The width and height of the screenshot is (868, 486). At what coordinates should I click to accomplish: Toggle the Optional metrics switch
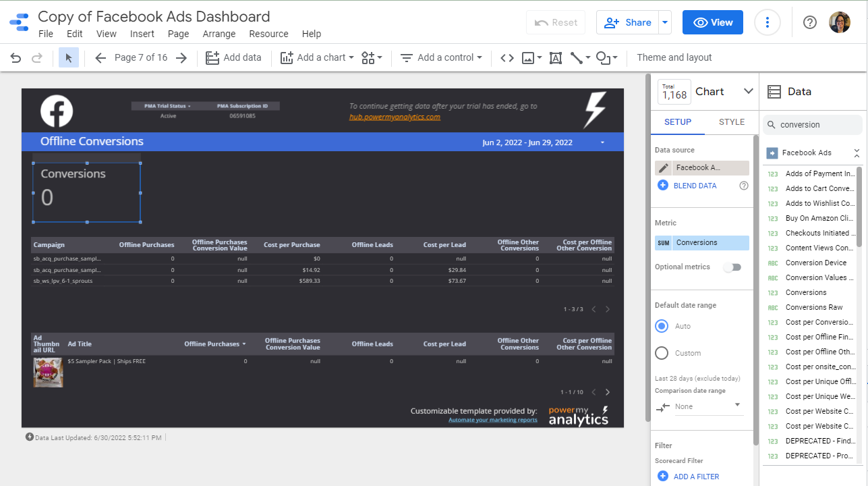732,267
